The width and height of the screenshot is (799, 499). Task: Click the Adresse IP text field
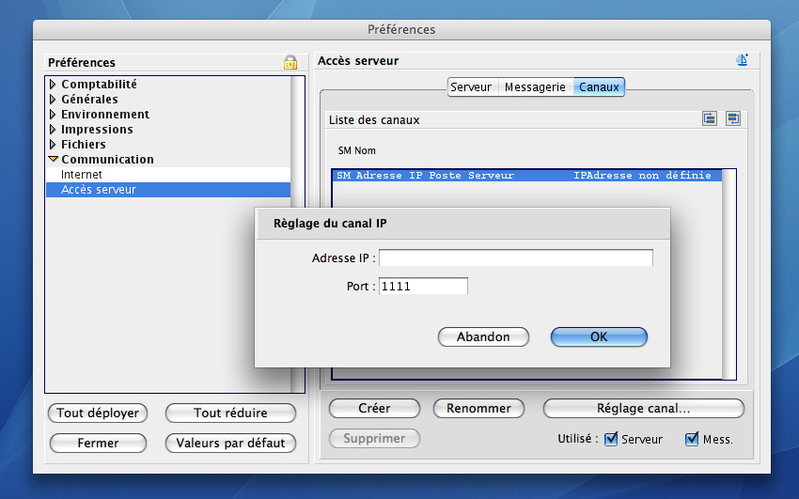[x=515, y=258]
